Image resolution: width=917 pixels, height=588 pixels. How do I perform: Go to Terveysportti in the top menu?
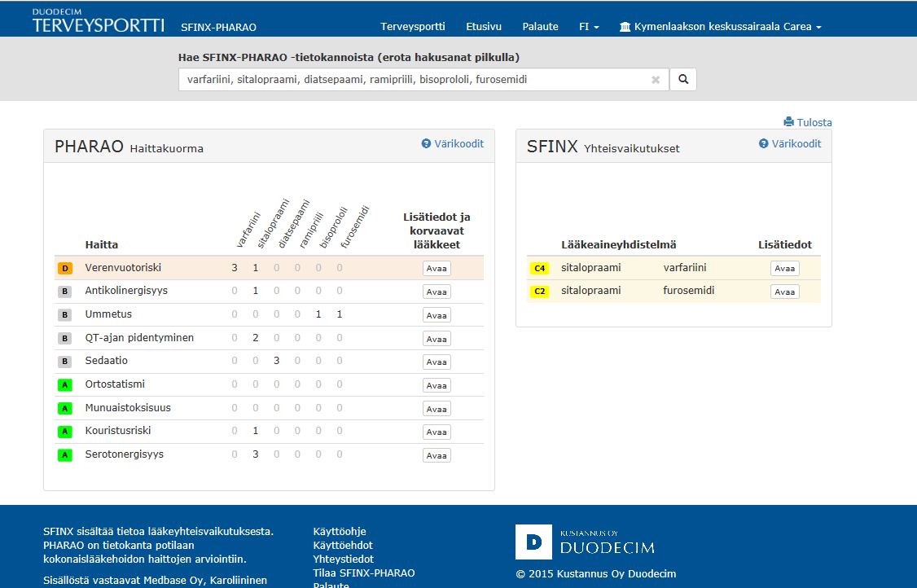[413, 26]
